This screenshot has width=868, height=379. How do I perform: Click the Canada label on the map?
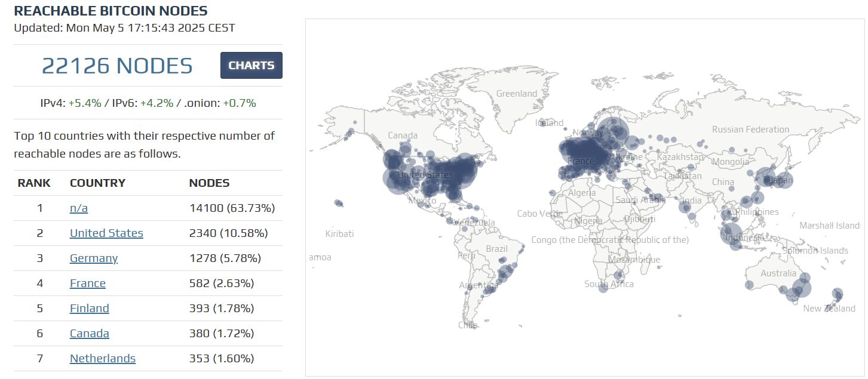(403, 135)
